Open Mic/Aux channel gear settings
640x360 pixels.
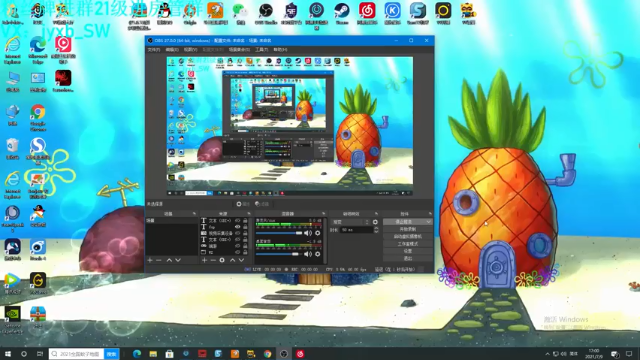[318, 233]
